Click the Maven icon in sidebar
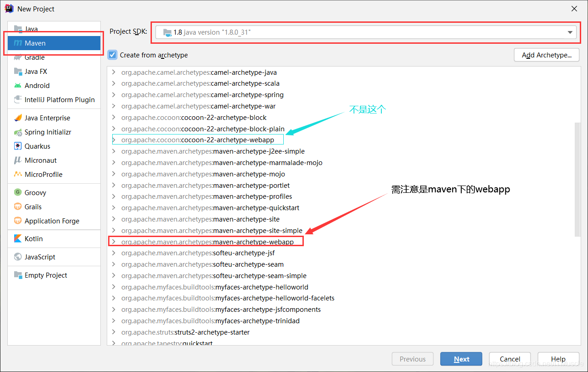 pos(18,43)
